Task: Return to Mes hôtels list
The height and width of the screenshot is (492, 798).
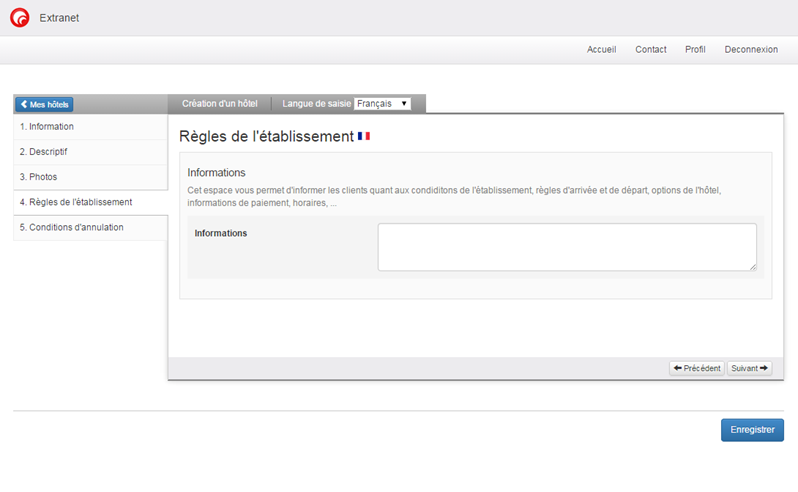Action: coord(44,104)
